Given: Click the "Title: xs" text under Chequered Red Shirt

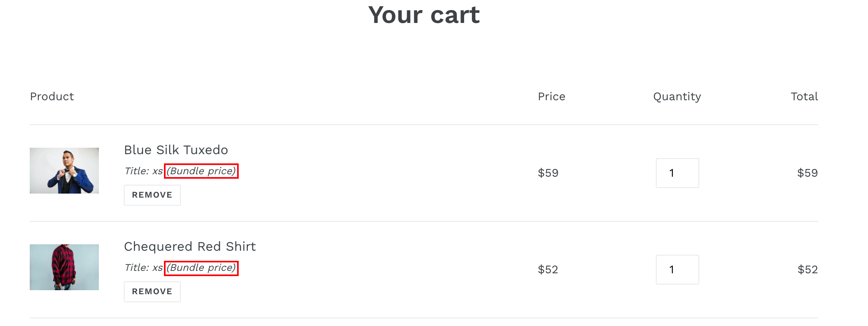Looking at the screenshot, I should click(x=143, y=268).
